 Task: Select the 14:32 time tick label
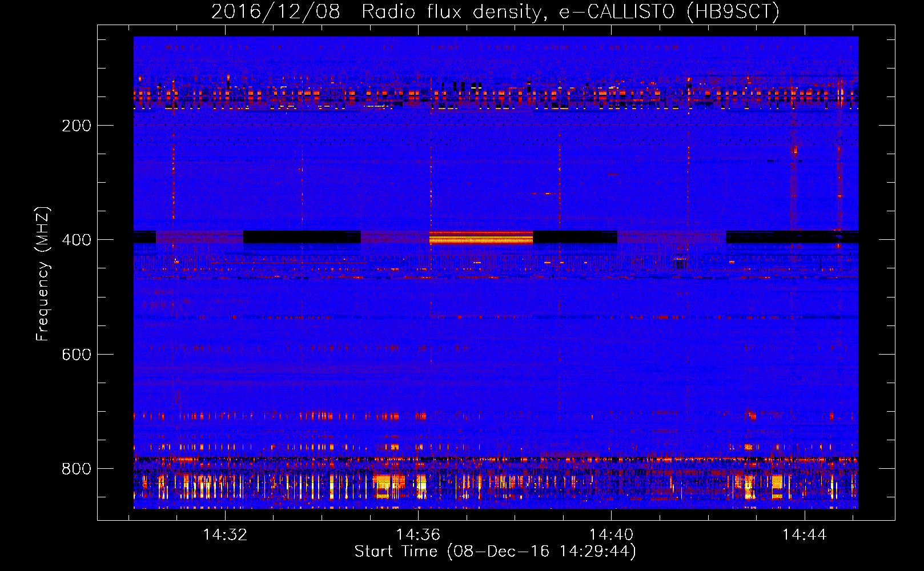(x=225, y=534)
